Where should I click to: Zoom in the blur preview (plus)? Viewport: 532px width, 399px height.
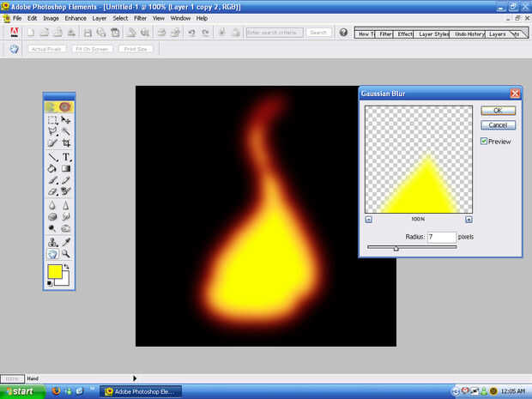click(x=469, y=220)
